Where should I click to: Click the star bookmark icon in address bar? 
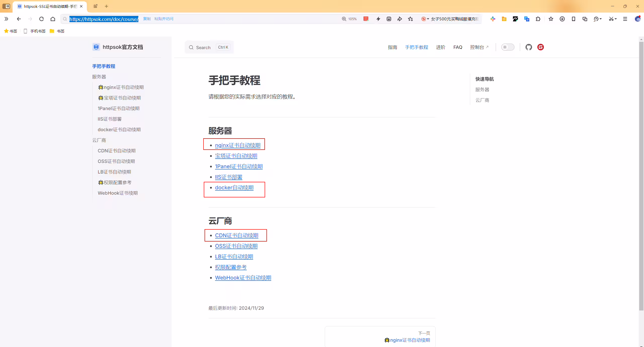pyautogui.click(x=411, y=19)
